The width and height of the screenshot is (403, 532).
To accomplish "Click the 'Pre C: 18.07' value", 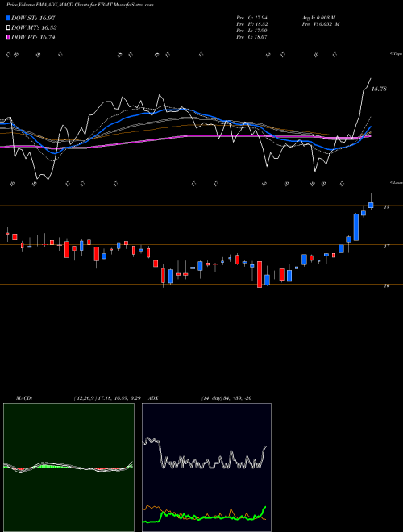I will (252, 36).
